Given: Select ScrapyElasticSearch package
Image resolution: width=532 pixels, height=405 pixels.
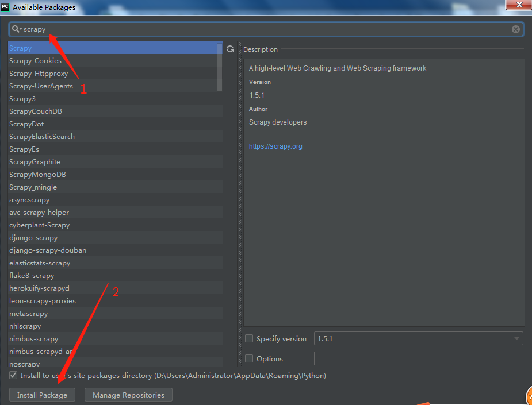Looking at the screenshot, I should pos(115,137).
